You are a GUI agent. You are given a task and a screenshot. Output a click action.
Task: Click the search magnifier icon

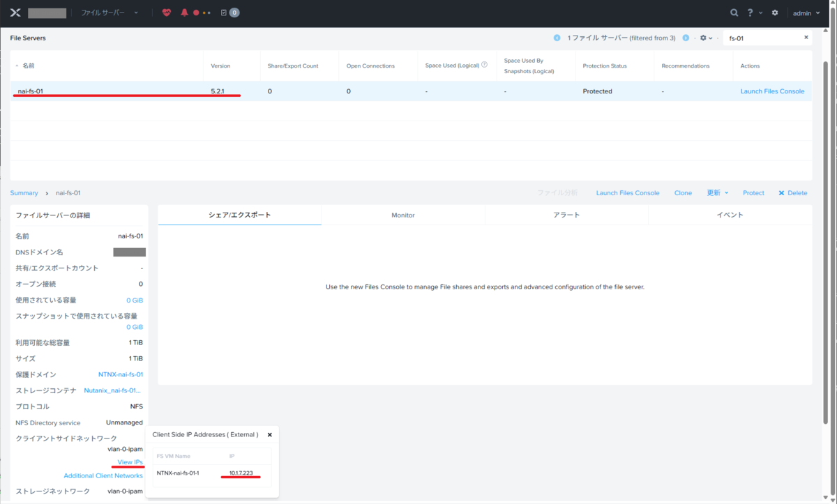pyautogui.click(x=734, y=13)
